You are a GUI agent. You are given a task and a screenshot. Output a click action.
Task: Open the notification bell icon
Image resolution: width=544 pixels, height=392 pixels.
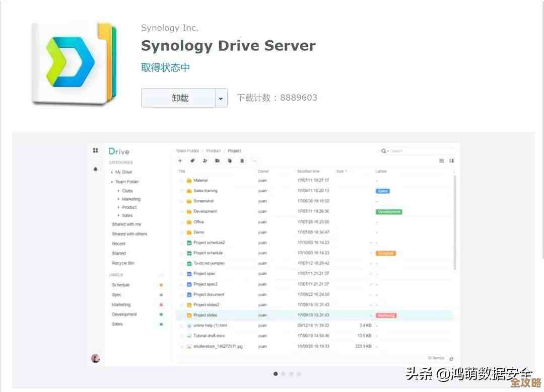(x=95, y=170)
